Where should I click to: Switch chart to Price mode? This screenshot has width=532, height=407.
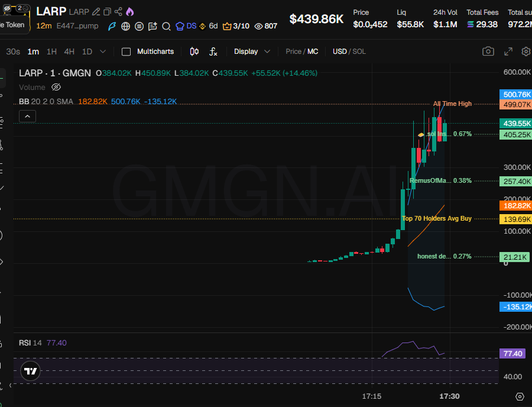coord(293,51)
